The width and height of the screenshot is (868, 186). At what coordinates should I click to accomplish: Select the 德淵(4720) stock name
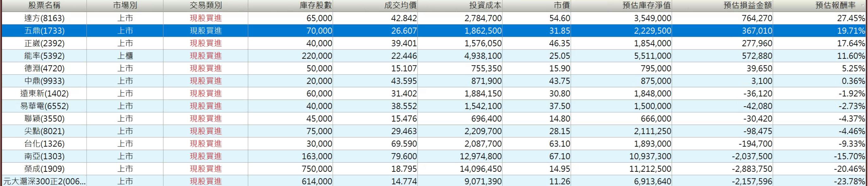pyautogui.click(x=44, y=68)
